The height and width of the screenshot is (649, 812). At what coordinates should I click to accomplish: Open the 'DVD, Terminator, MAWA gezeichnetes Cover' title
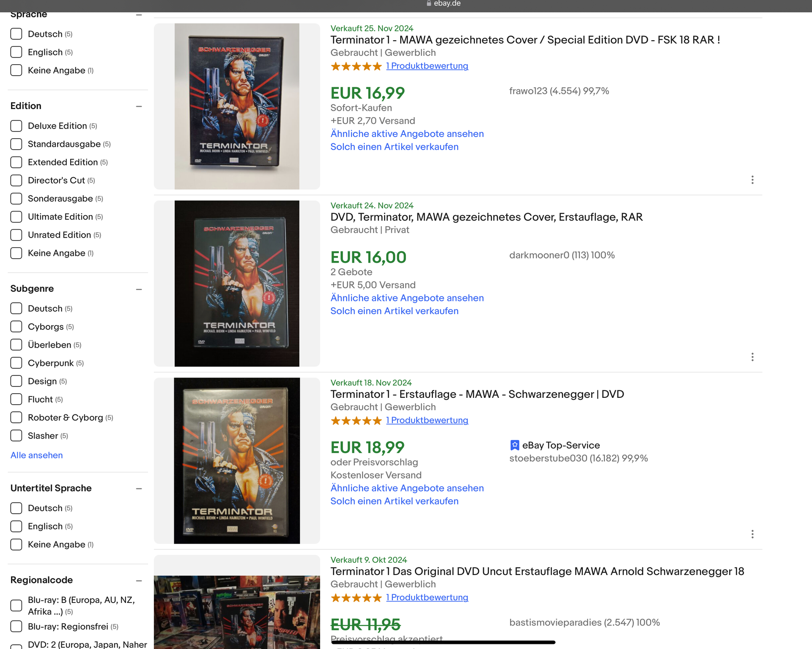[486, 217]
